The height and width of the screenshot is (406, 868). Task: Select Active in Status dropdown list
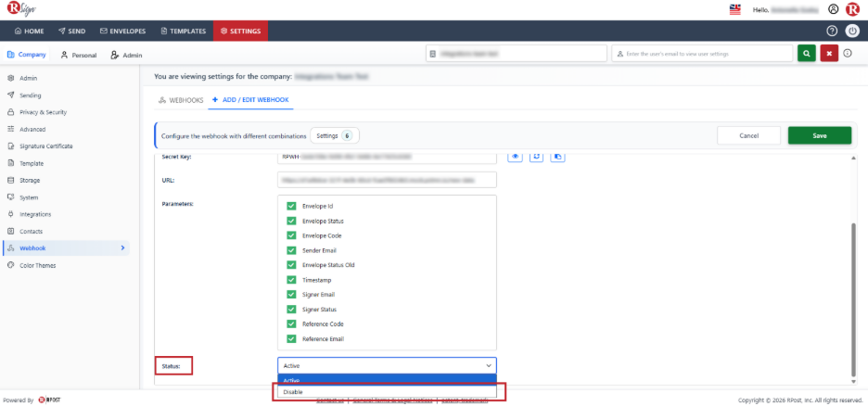tap(387, 380)
